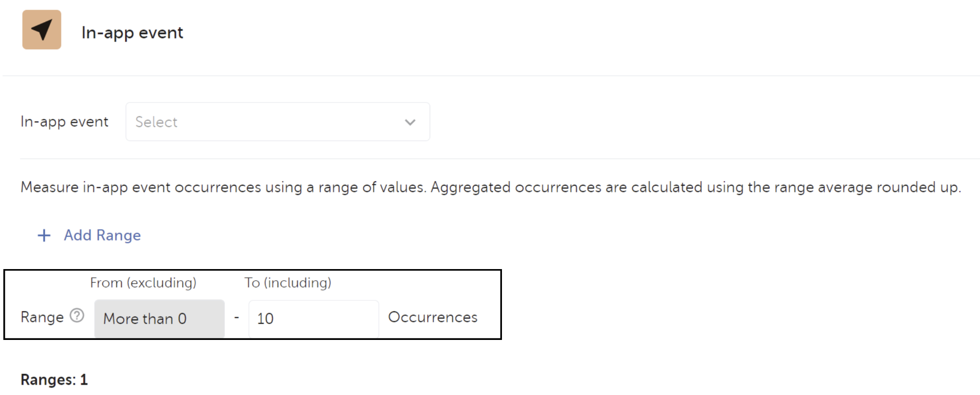Screen dimensions: 980x395
Task: Click the Add Range link
Action: point(102,235)
